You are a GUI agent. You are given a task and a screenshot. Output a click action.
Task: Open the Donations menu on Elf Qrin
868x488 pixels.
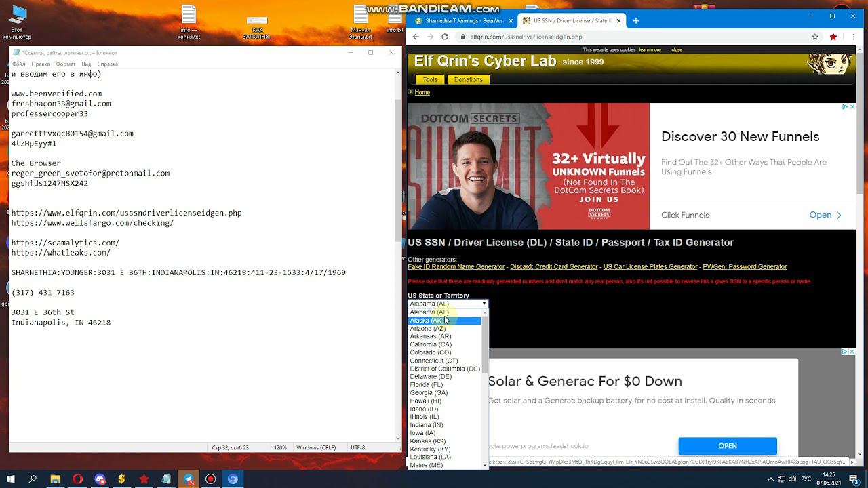pyautogui.click(x=469, y=80)
